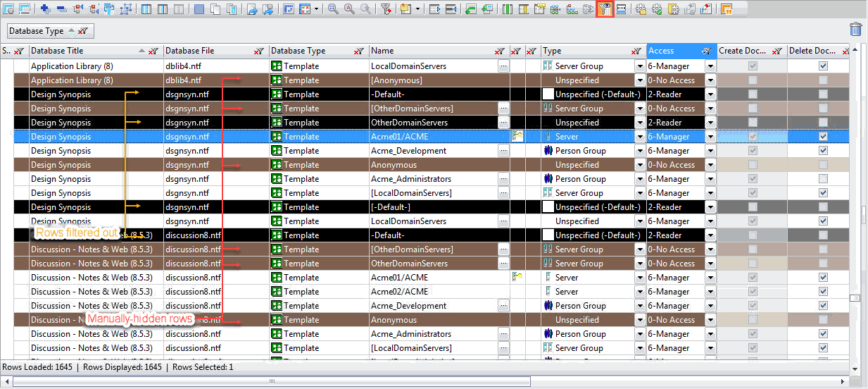Uncheck Delete Documents for Acme02/ACME row
The width and height of the screenshot is (868, 389).
click(x=823, y=292)
